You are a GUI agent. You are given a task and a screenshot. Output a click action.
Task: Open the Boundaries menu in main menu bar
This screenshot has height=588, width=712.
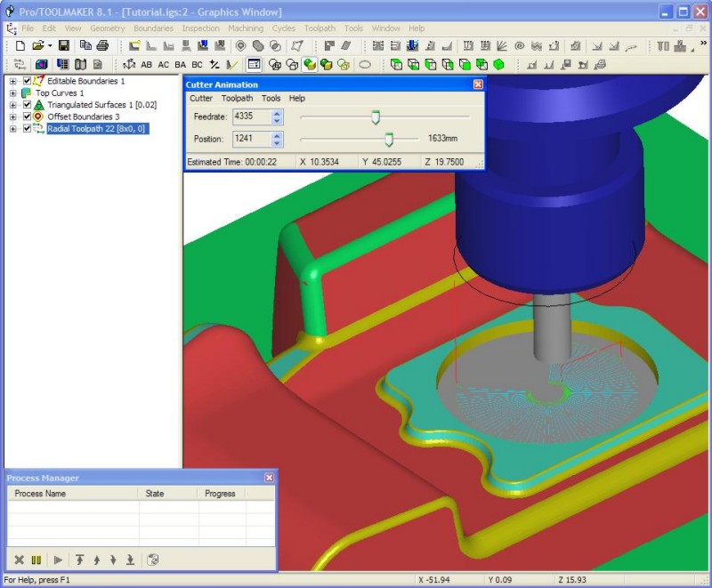coord(153,28)
